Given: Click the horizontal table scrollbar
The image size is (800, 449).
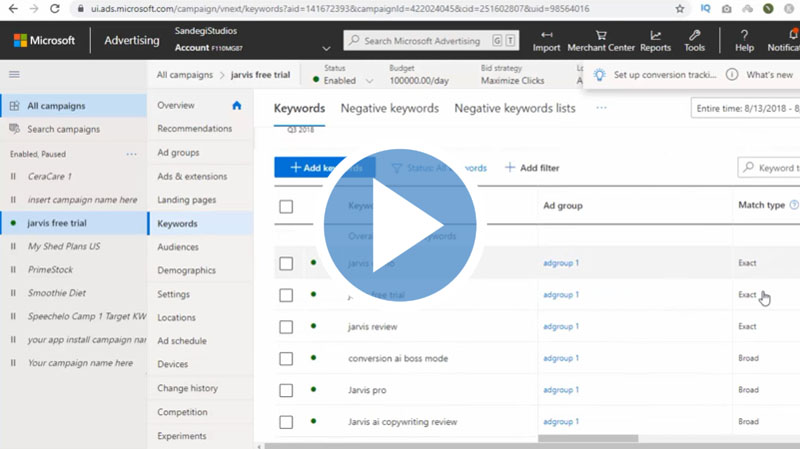Looking at the screenshot, I should [x=588, y=438].
